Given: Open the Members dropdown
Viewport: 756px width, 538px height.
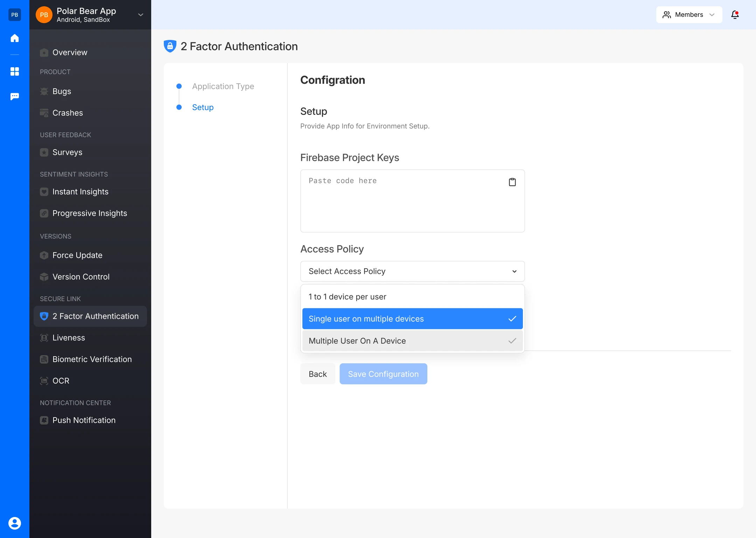Looking at the screenshot, I should click(x=689, y=15).
